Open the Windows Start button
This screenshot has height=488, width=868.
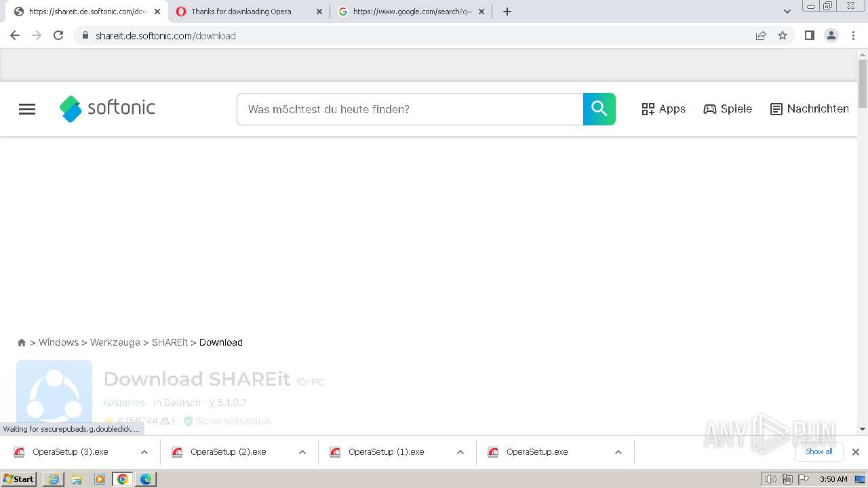19,479
